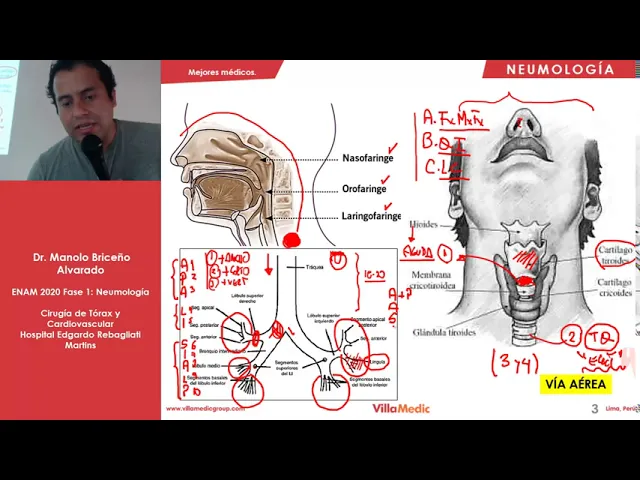The image size is (640, 480).
Task: Select 'Dr. Manolo Briceño Alvarado' name text
Action: pyautogui.click(x=82, y=264)
